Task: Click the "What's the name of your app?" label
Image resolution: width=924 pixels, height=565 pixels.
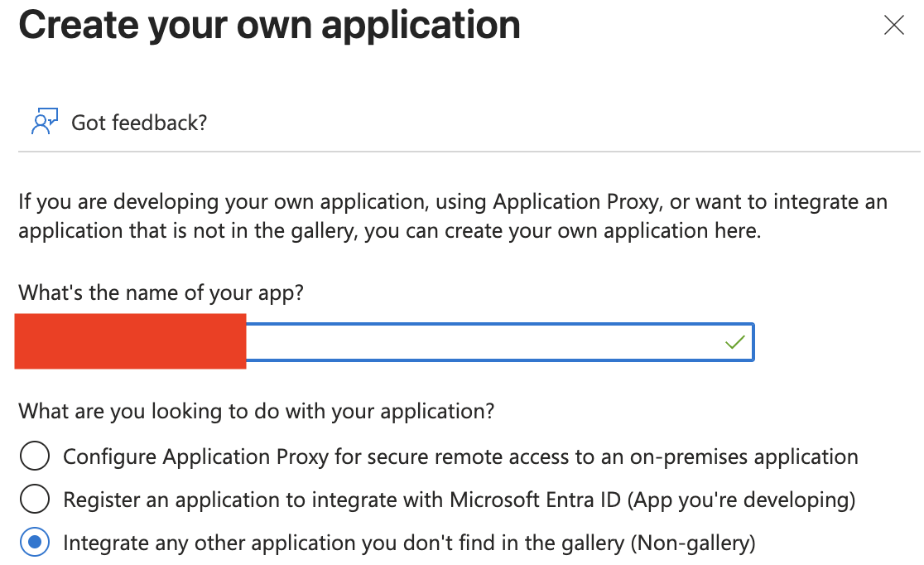Action: [161, 292]
